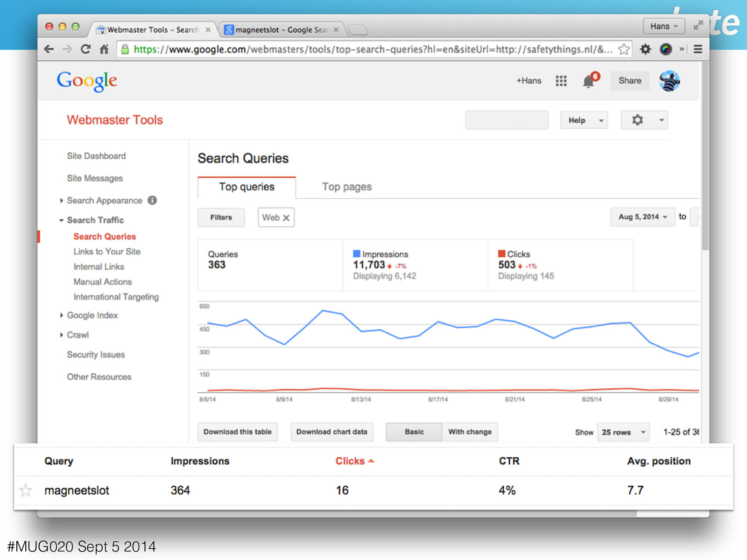The image size is (747, 560).
Task: Sort by the Avg. position column header
Action: (659, 461)
